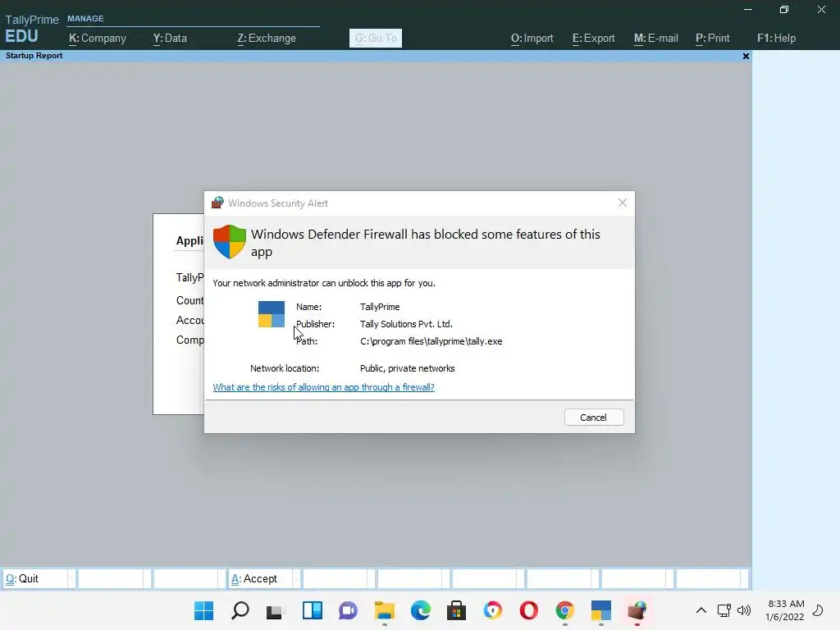
Task: Launch Microsoft Edge from the taskbar
Action: pyautogui.click(x=421, y=610)
